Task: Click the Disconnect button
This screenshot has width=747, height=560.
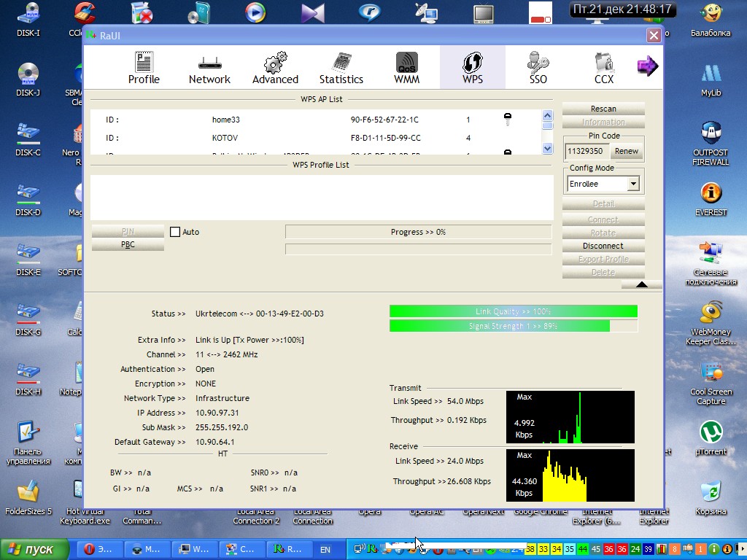Action: [603, 246]
